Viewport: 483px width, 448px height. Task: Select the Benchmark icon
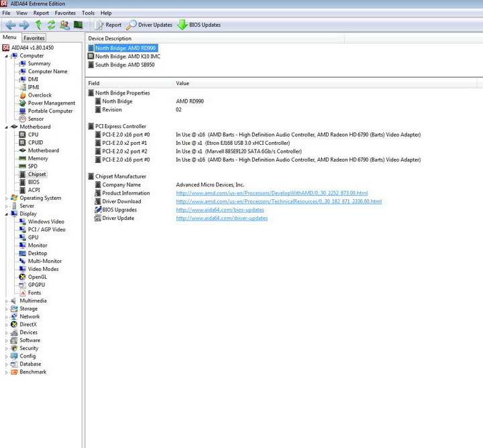point(14,372)
